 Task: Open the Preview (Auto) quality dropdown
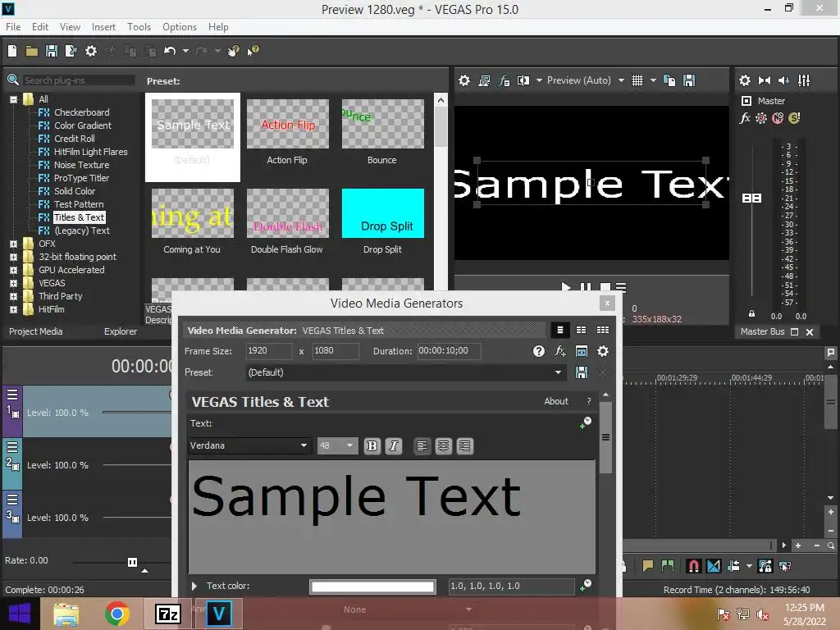621,80
